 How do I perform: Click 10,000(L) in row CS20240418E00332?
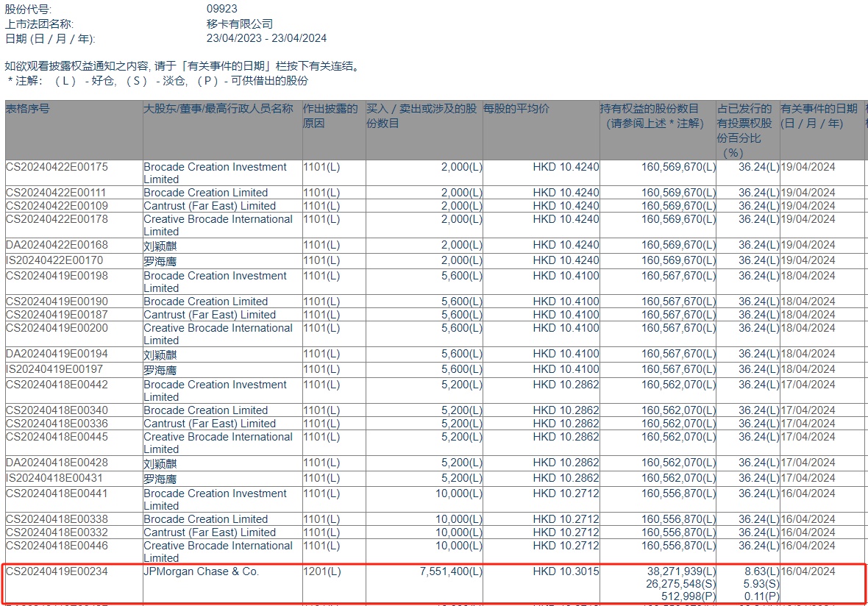point(459,532)
